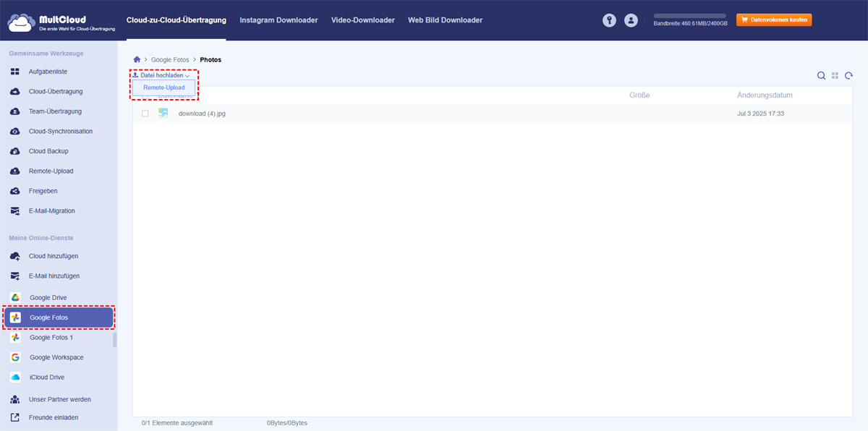
Task: Click the Gemeinsame Werkzeuge section heading
Action: click(x=45, y=54)
